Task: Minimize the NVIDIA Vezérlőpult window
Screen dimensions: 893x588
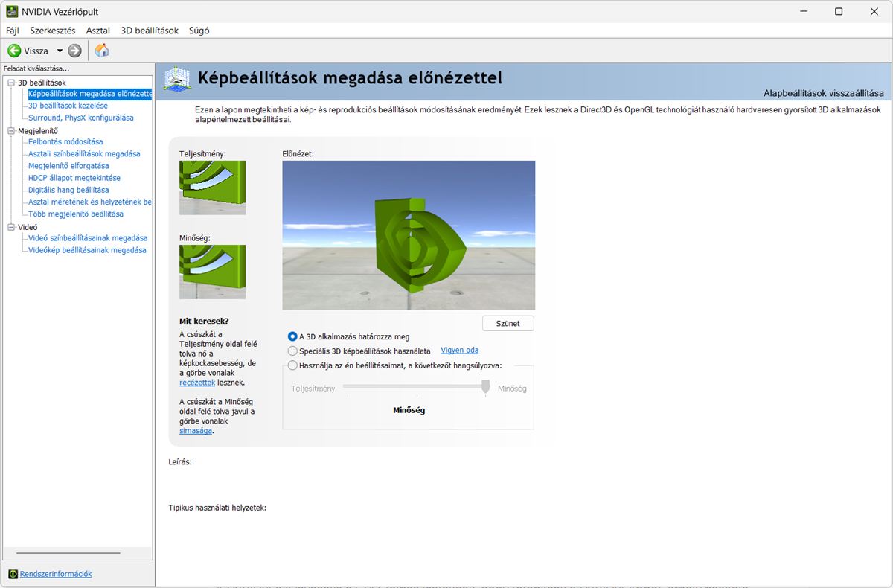Action: (x=804, y=11)
